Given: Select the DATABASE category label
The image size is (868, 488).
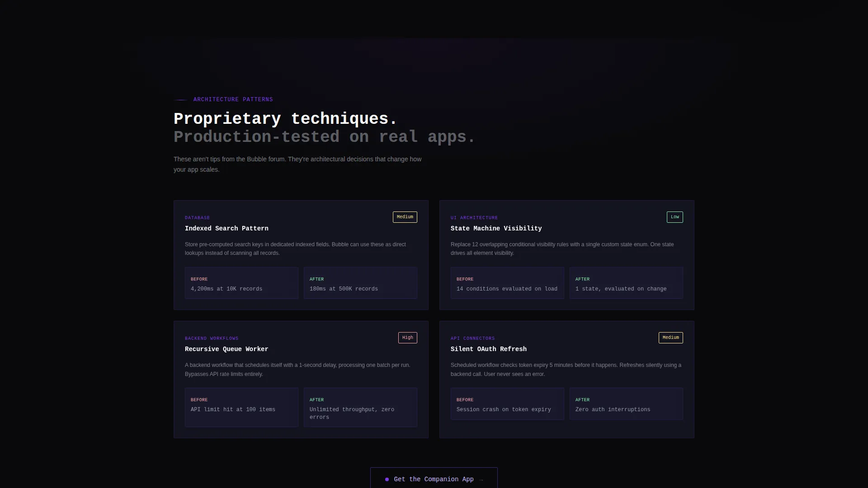Looking at the screenshot, I should [x=197, y=218].
